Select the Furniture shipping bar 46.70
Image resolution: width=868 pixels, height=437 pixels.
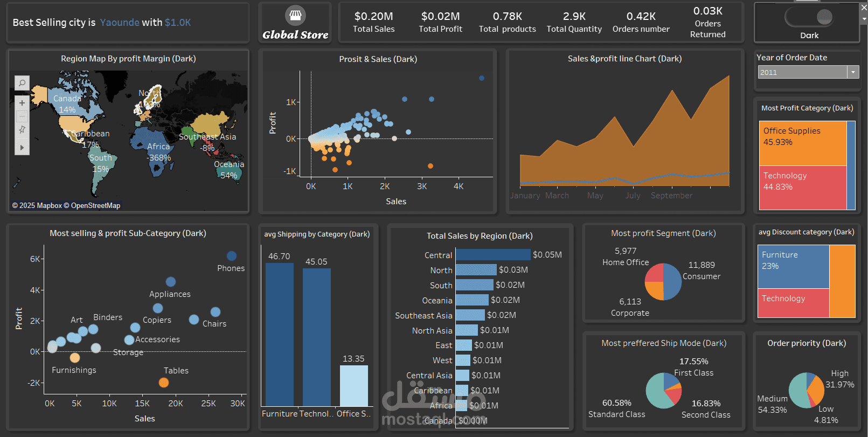(x=280, y=334)
